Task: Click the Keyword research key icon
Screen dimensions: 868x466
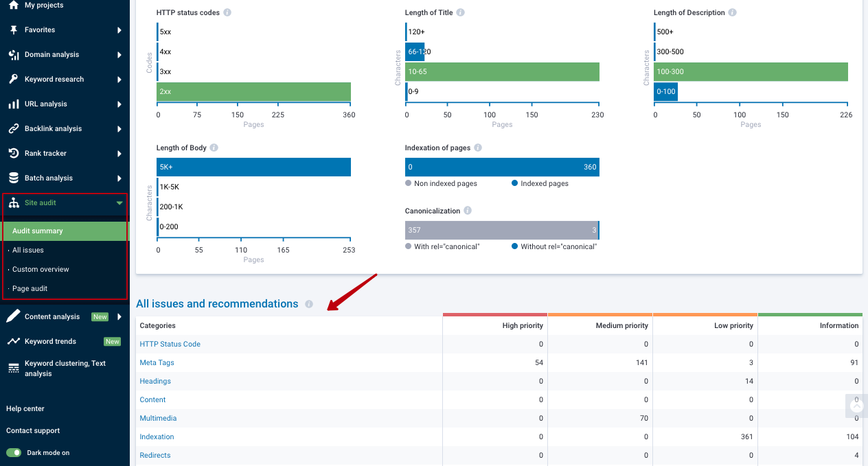Action: pos(13,79)
